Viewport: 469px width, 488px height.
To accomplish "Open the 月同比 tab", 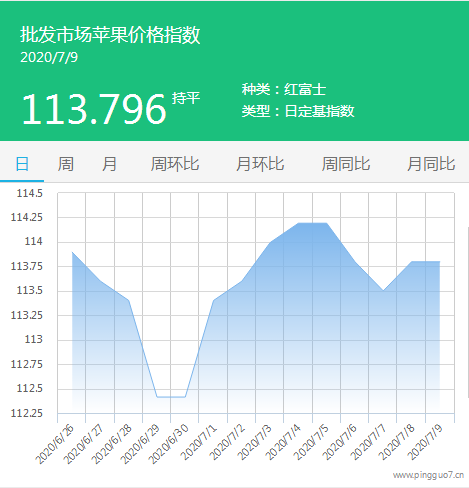I will (431, 164).
